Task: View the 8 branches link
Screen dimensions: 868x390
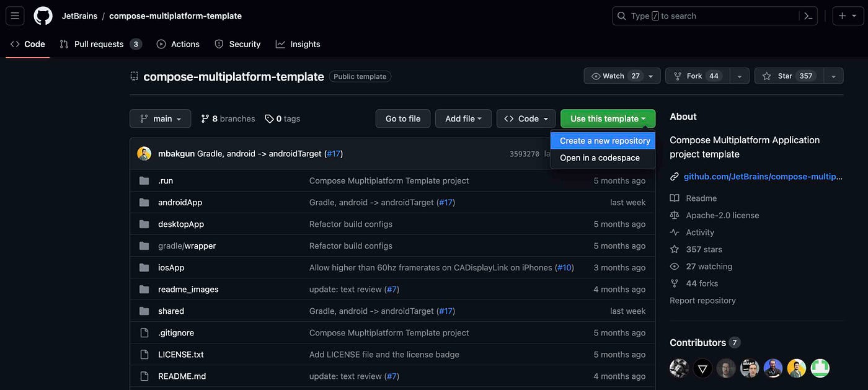Action: click(x=228, y=118)
